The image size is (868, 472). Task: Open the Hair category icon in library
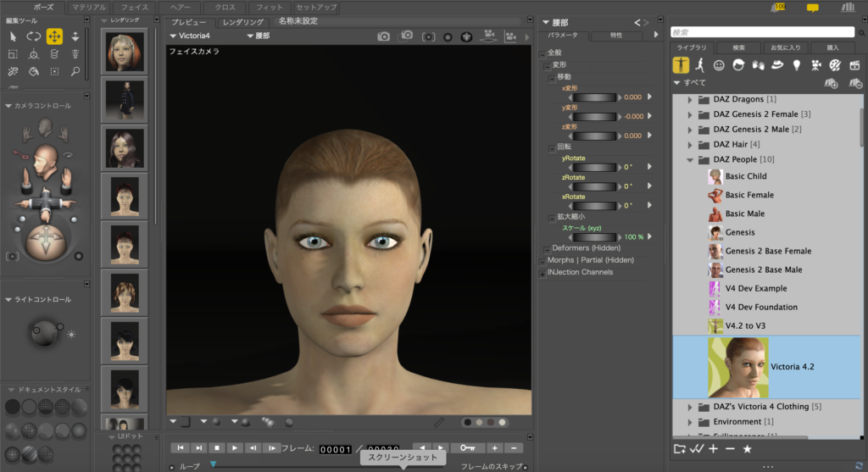738,64
